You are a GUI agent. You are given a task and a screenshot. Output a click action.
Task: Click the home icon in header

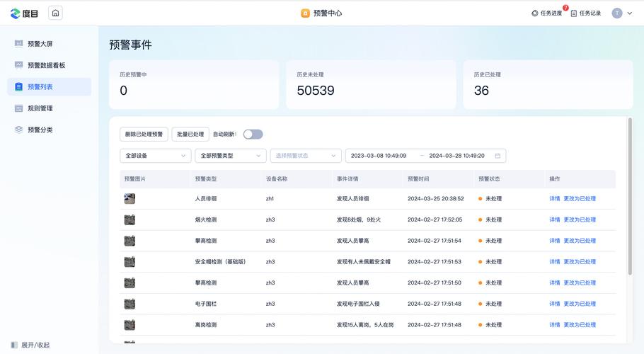click(x=56, y=13)
